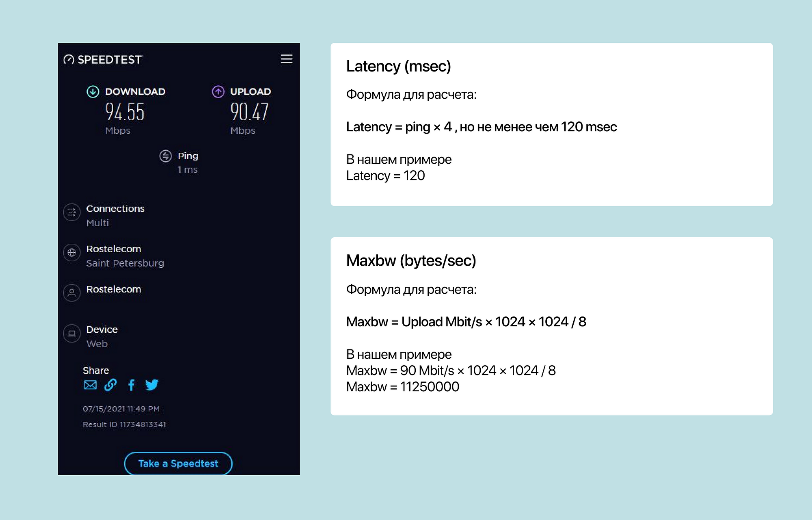
Task: Click the 'Latency = 120' result line
Action: pyautogui.click(x=385, y=176)
